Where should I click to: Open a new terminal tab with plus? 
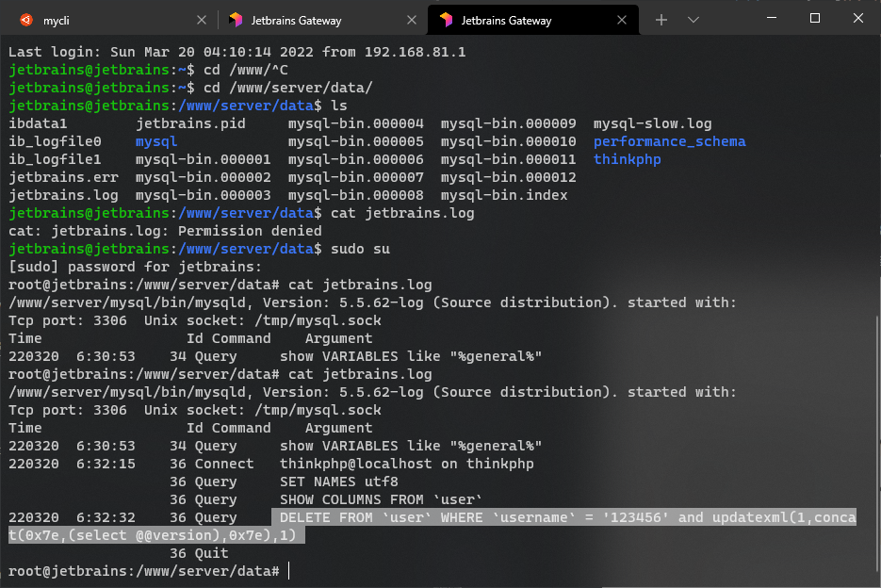pyautogui.click(x=661, y=20)
